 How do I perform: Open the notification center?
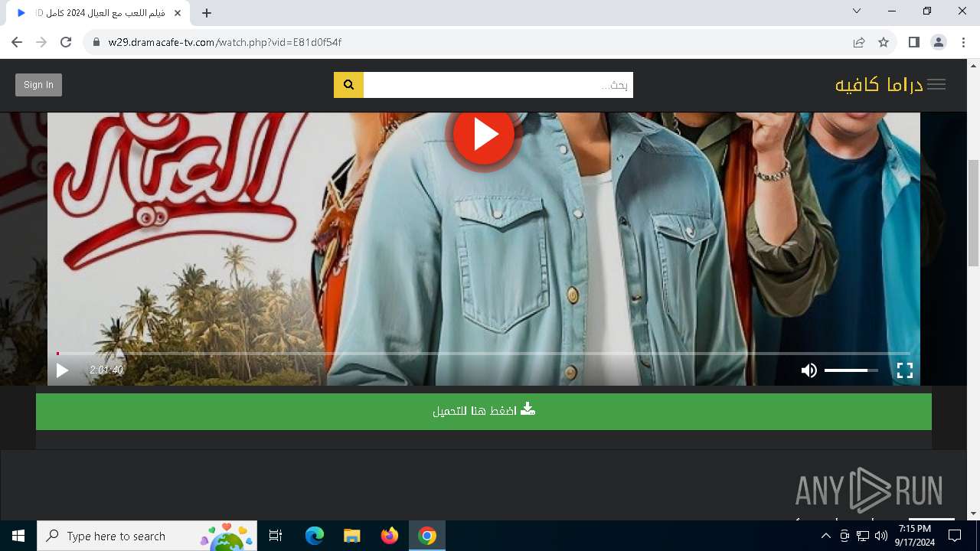click(x=955, y=536)
